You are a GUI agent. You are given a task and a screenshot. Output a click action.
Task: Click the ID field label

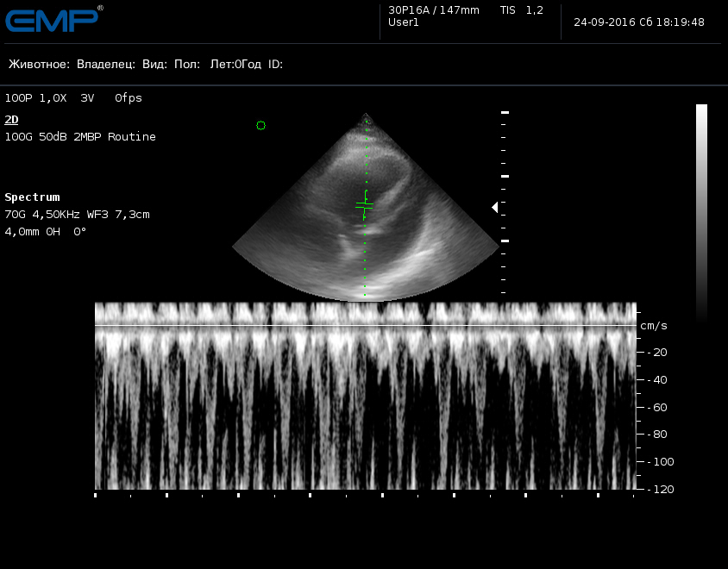pos(275,64)
